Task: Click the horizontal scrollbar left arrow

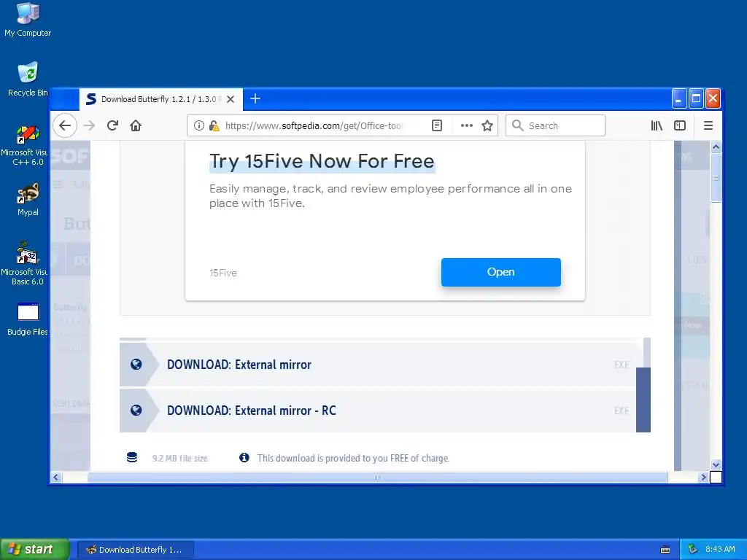Action: 56,477
